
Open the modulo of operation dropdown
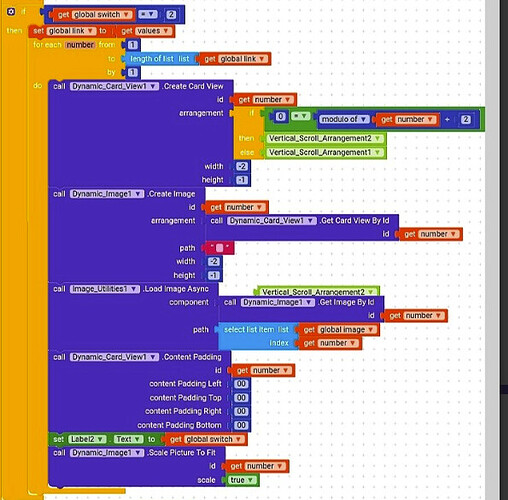pyautogui.click(x=344, y=119)
